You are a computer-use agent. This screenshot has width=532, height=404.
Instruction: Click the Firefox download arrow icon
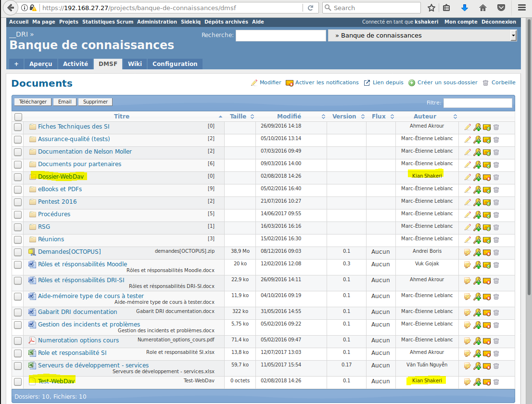(464, 8)
